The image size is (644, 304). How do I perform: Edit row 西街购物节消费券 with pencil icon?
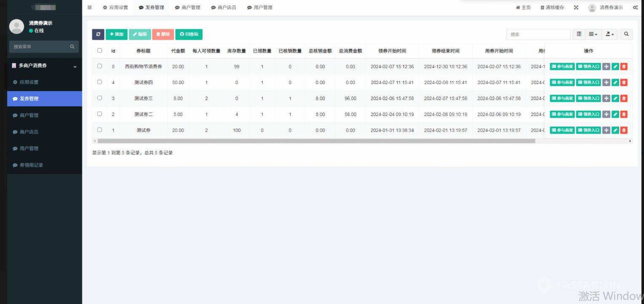[615, 66]
